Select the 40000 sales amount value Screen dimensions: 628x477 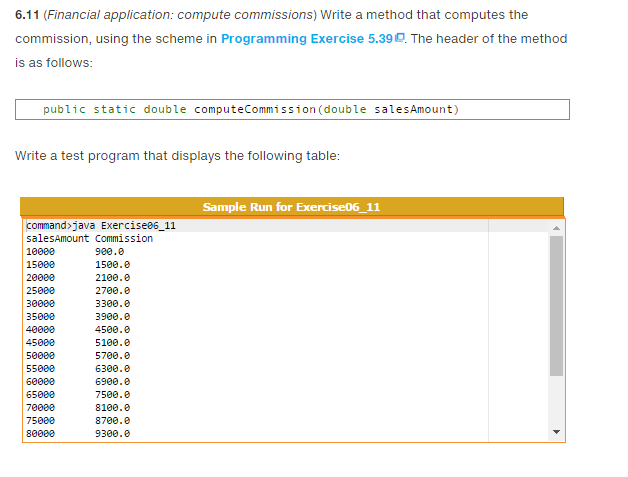pyautogui.click(x=40, y=330)
